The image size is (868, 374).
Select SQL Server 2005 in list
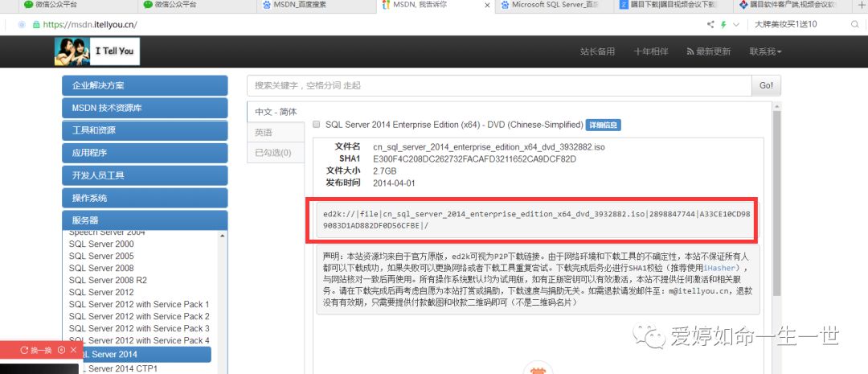pos(101,256)
